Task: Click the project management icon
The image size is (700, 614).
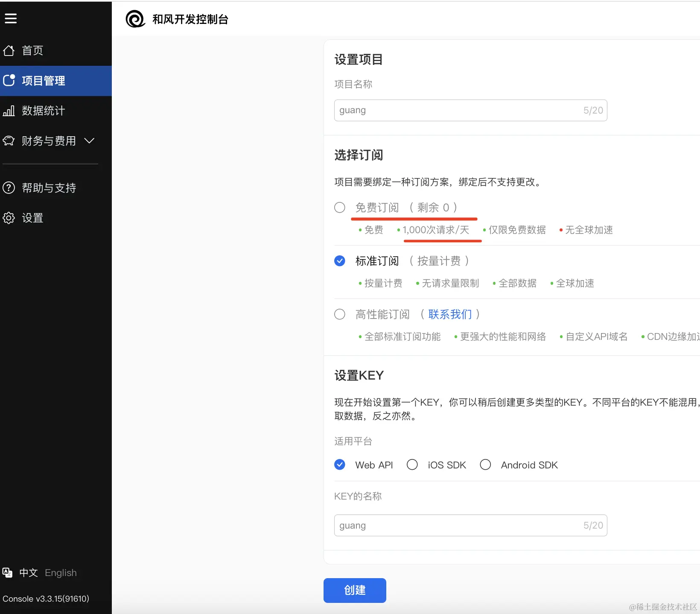Action: click(9, 80)
